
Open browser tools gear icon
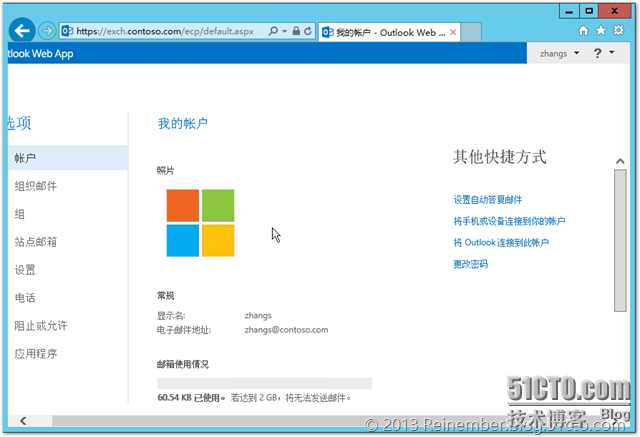620,31
